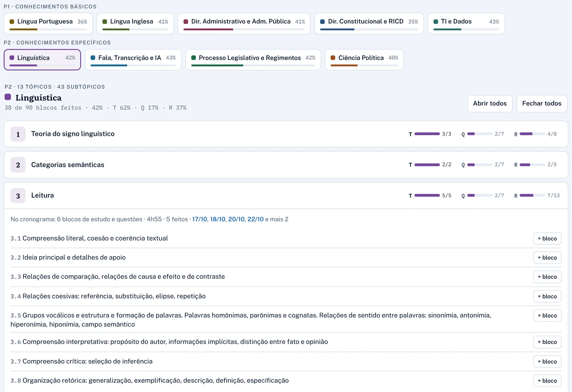
Task: Add a bloco to Relações coesivas subtopic
Action: [547, 296]
